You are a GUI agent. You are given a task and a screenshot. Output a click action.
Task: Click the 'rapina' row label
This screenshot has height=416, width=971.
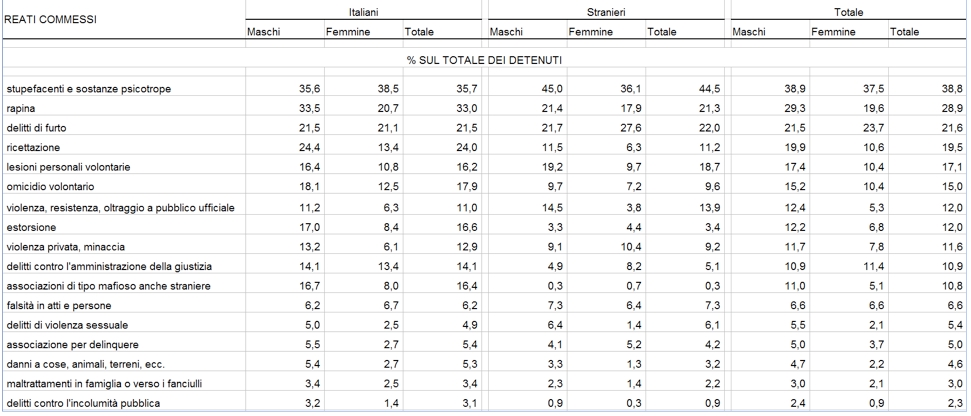click(x=19, y=105)
